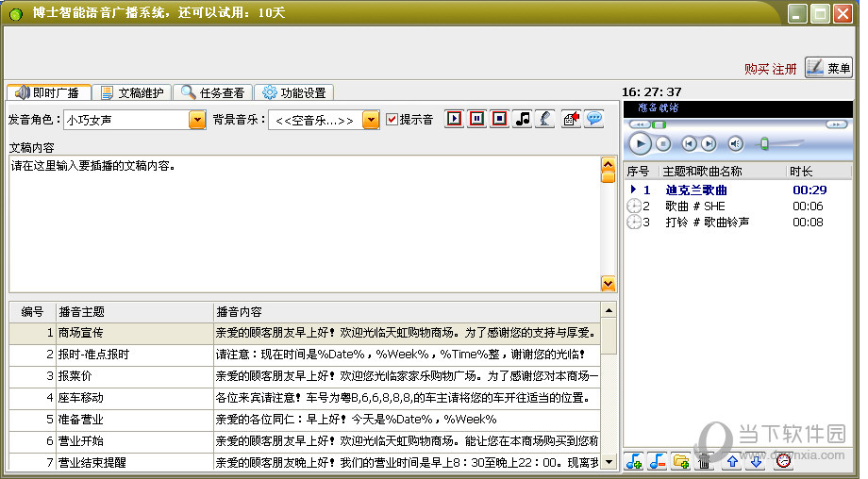This screenshot has height=479, width=868.
Task: Click the clock icon beside 打铃 # 歌曲铃声
Action: (634, 223)
